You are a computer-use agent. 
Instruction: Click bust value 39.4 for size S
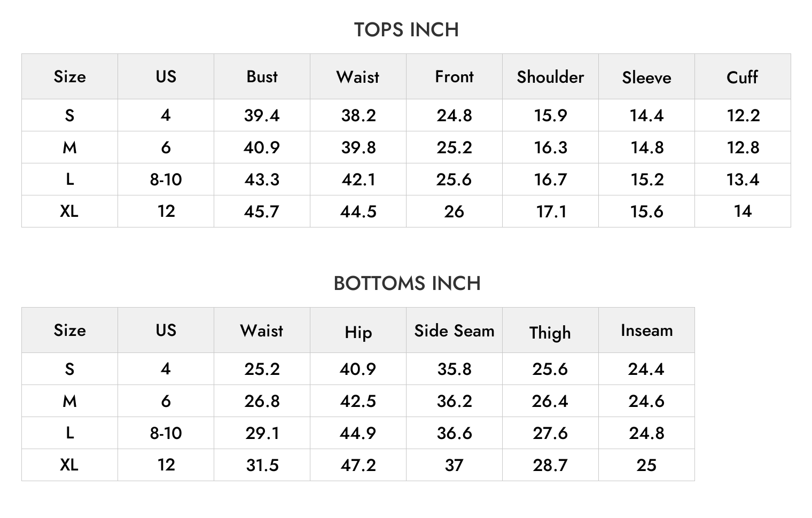[x=262, y=115]
